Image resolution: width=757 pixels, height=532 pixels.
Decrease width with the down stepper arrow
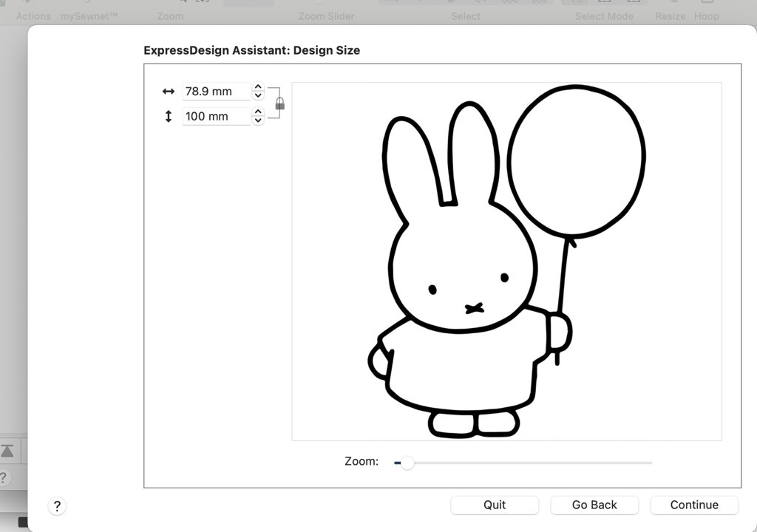pos(258,95)
